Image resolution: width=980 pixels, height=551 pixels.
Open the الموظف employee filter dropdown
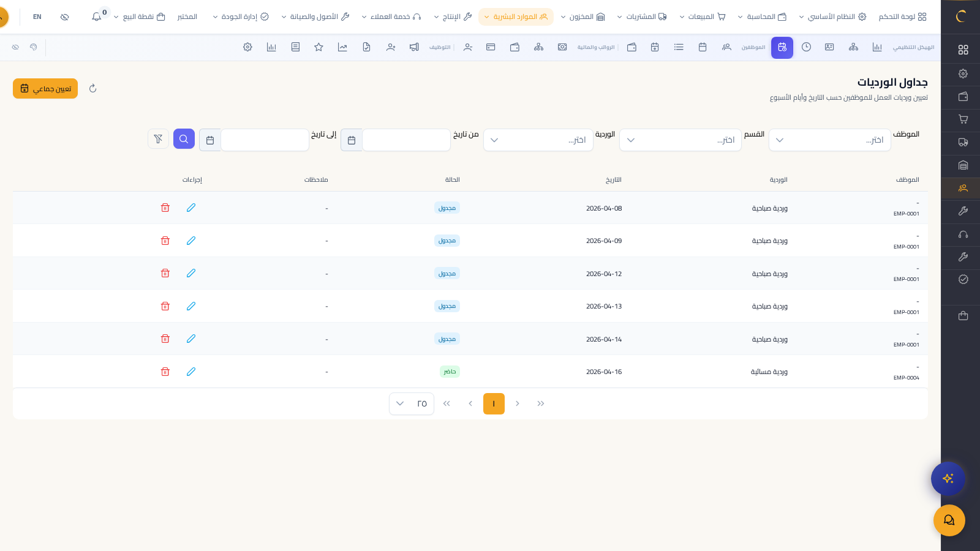tap(829, 140)
